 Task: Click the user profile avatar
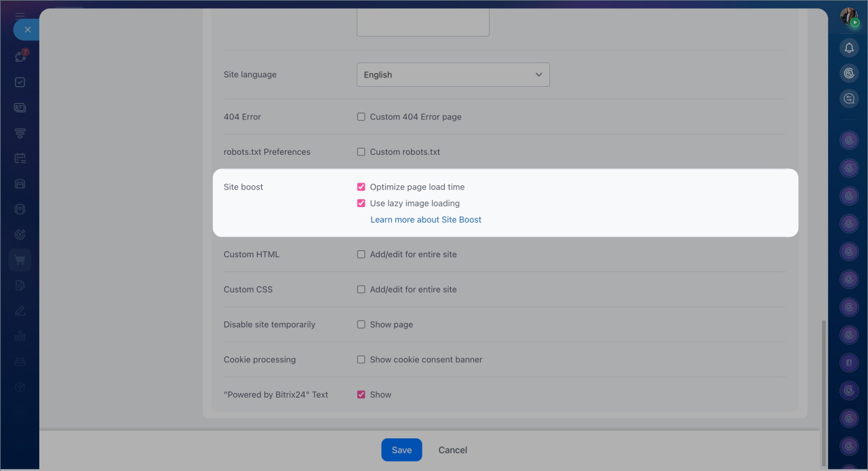point(848,17)
